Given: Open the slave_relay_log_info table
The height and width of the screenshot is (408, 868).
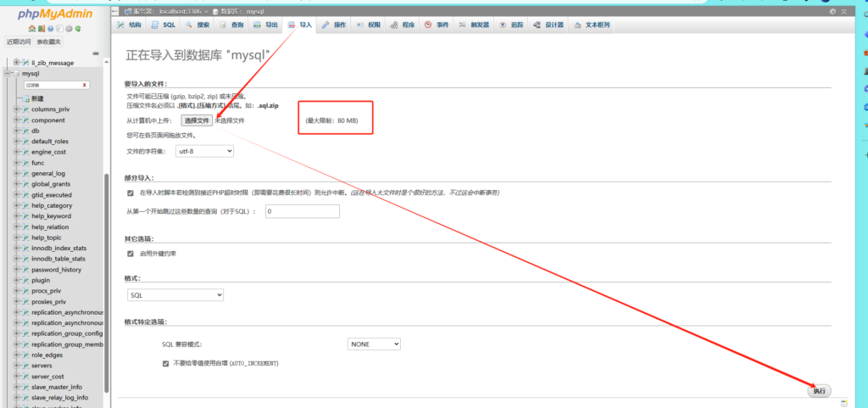Looking at the screenshot, I should click(60, 398).
